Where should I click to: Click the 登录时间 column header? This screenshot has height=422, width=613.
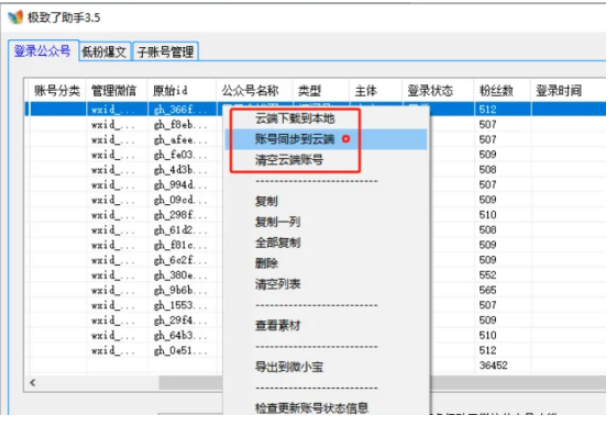[x=558, y=90]
